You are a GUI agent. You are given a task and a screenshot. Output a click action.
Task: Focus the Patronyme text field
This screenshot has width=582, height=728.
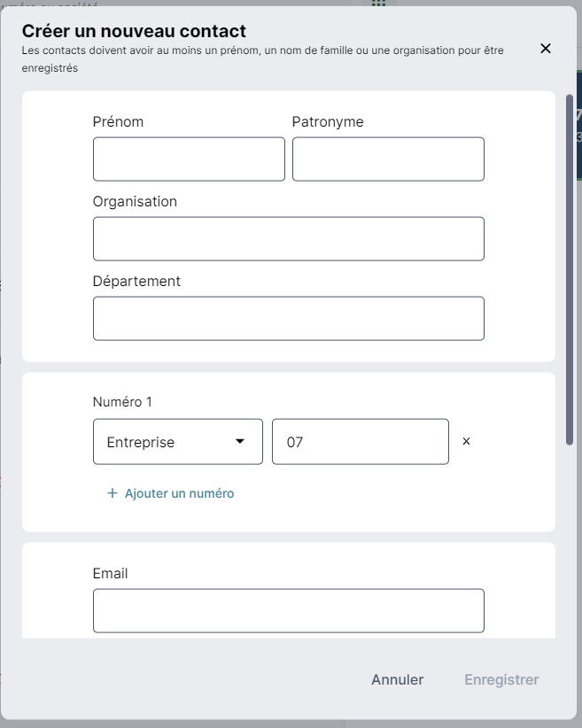(x=388, y=159)
